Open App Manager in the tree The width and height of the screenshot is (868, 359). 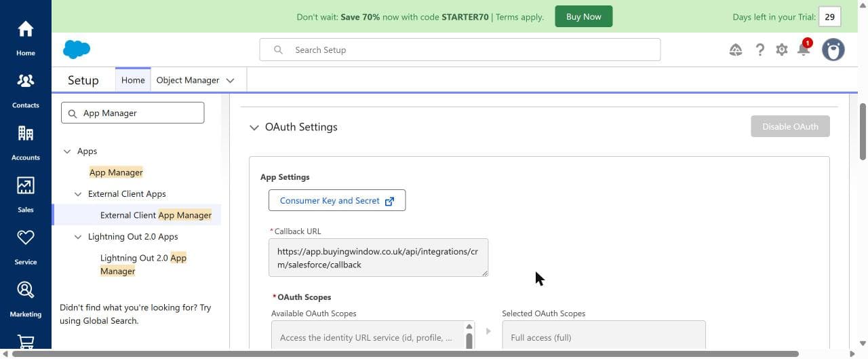pos(116,172)
